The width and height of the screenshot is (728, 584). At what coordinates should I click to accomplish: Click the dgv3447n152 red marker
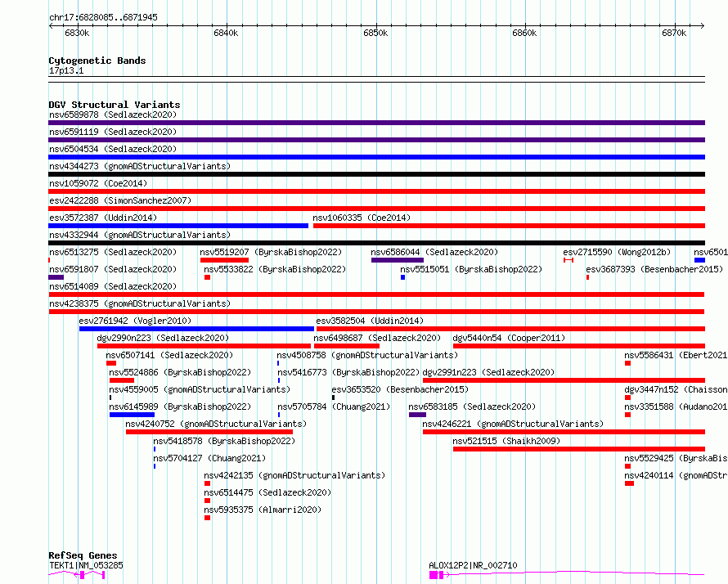(627, 398)
